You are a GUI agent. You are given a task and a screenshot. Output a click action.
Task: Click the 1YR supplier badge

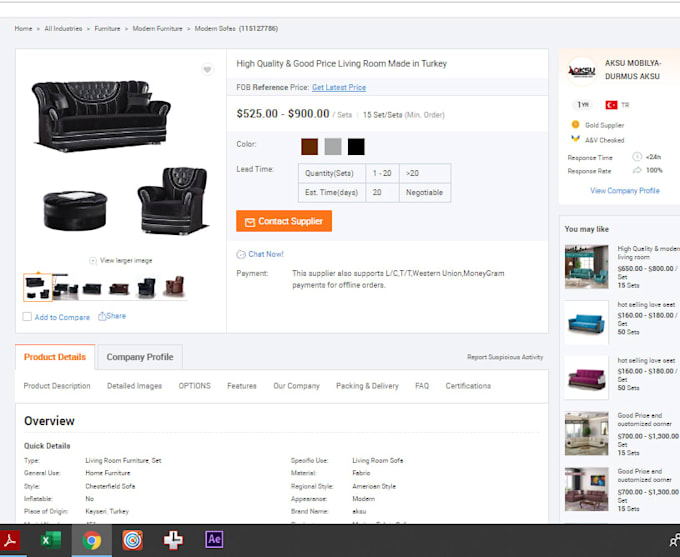point(583,105)
